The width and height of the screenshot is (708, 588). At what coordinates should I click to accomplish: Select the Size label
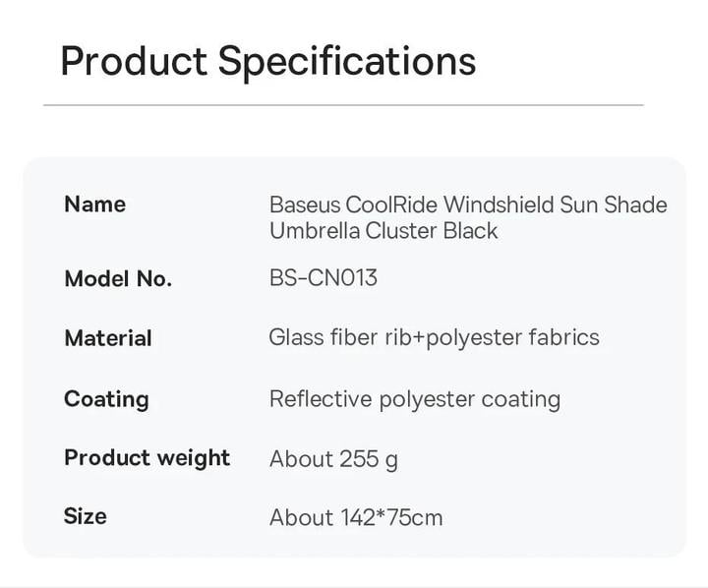86,516
